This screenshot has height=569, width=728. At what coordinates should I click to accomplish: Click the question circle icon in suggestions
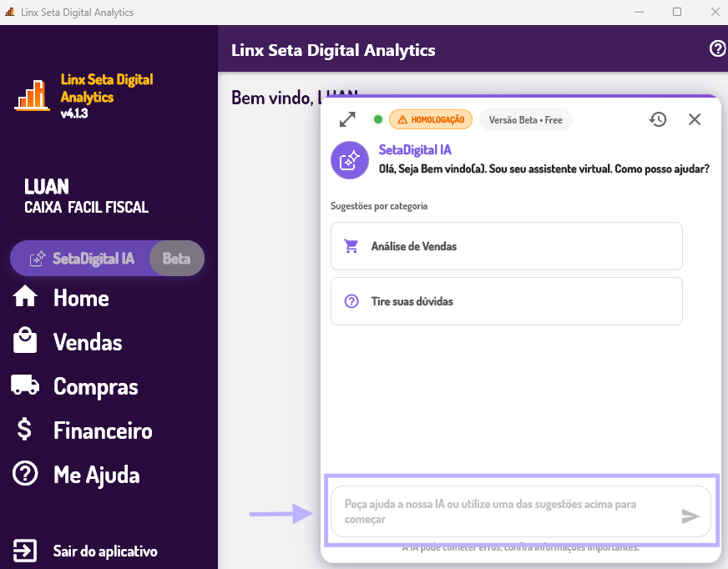pos(351,301)
